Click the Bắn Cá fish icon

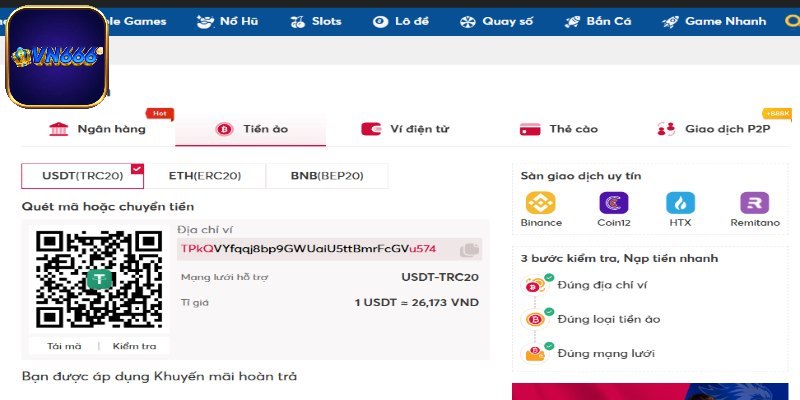tap(573, 21)
